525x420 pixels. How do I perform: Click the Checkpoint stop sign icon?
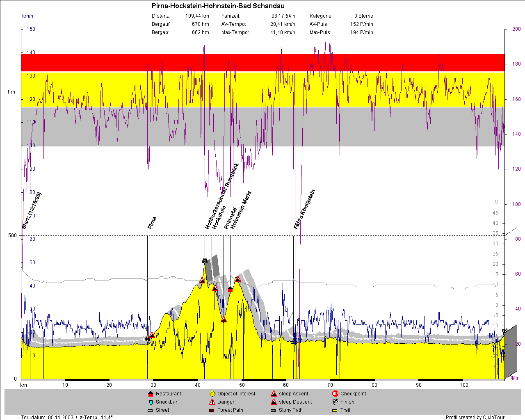[335, 394]
